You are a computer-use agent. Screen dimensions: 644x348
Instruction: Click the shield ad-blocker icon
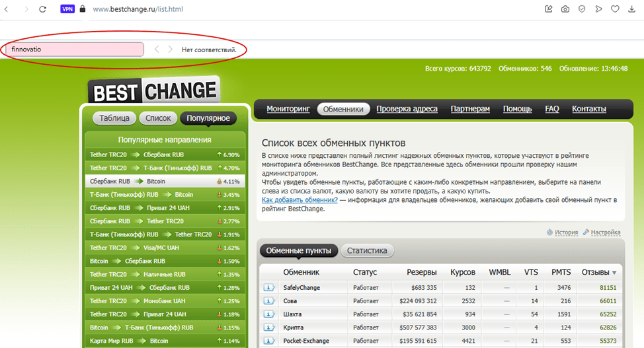(582, 9)
